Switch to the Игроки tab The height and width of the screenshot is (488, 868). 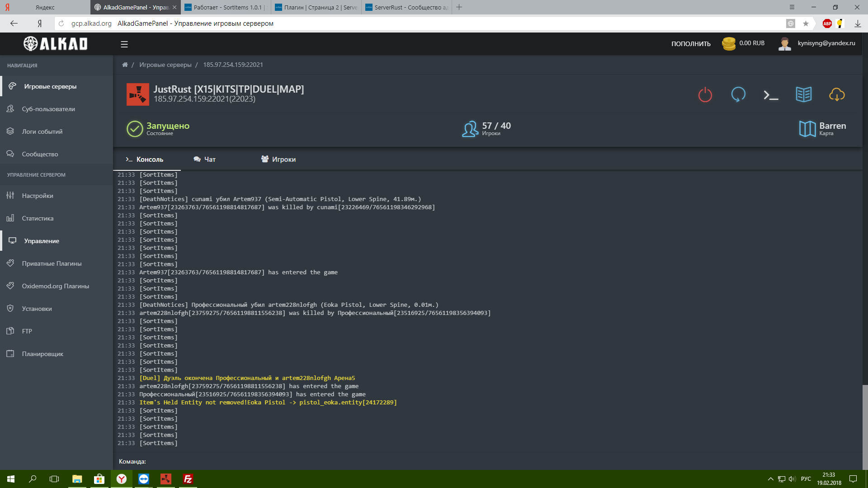[278, 160]
